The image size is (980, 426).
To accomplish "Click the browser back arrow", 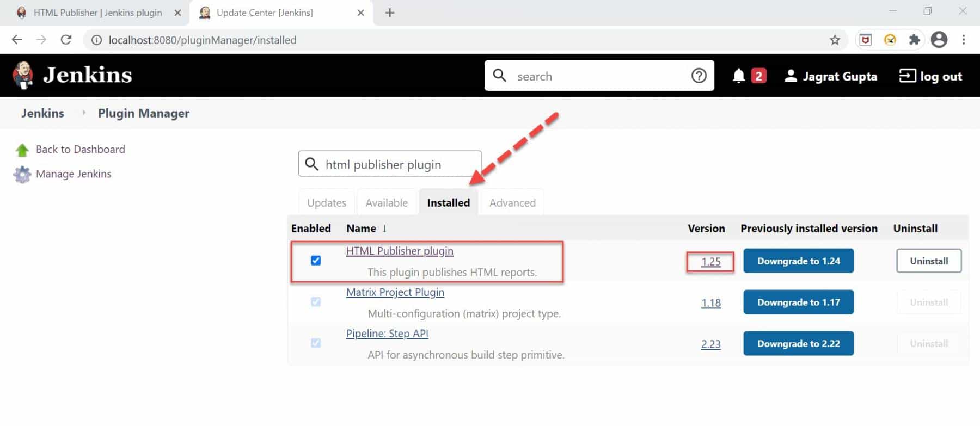I will pyautogui.click(x=17, y=40).
